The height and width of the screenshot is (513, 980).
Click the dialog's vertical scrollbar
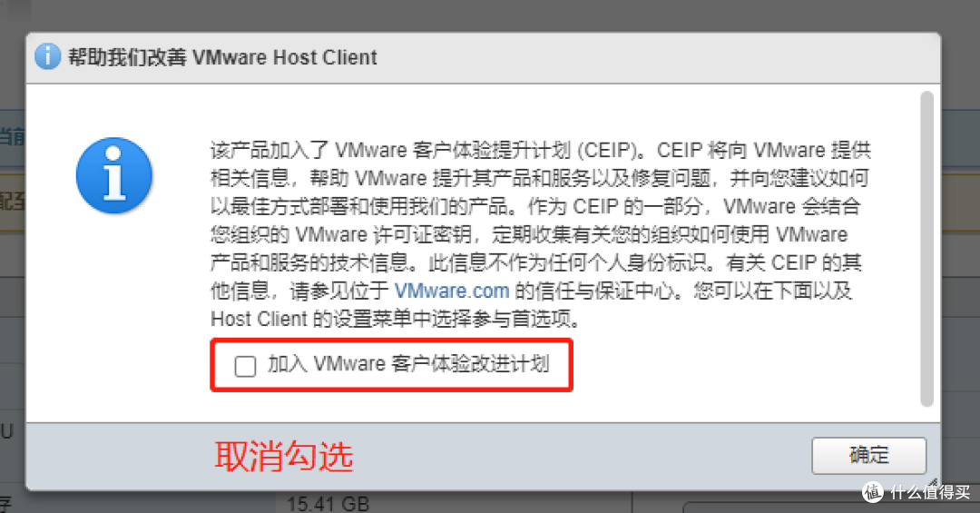(926, 249)
